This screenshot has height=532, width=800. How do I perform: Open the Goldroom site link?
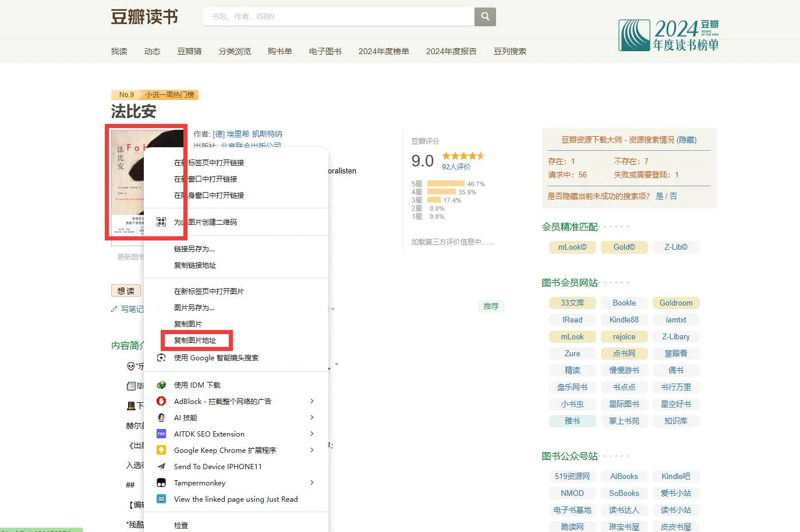point(676,303)
